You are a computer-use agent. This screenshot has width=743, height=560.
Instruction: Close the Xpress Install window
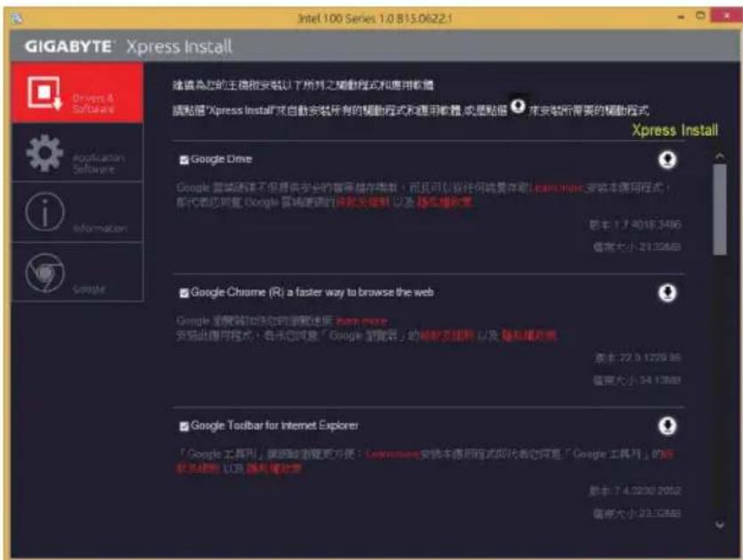(726, 16)
